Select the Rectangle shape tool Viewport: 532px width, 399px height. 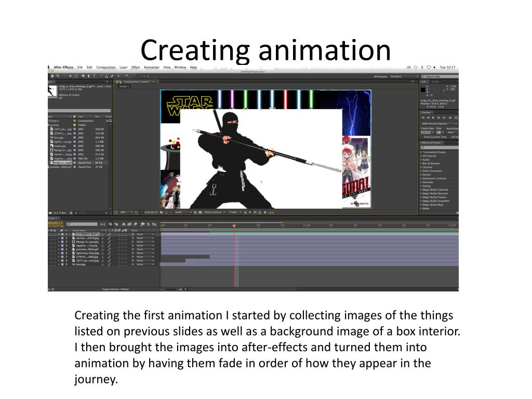83,76
